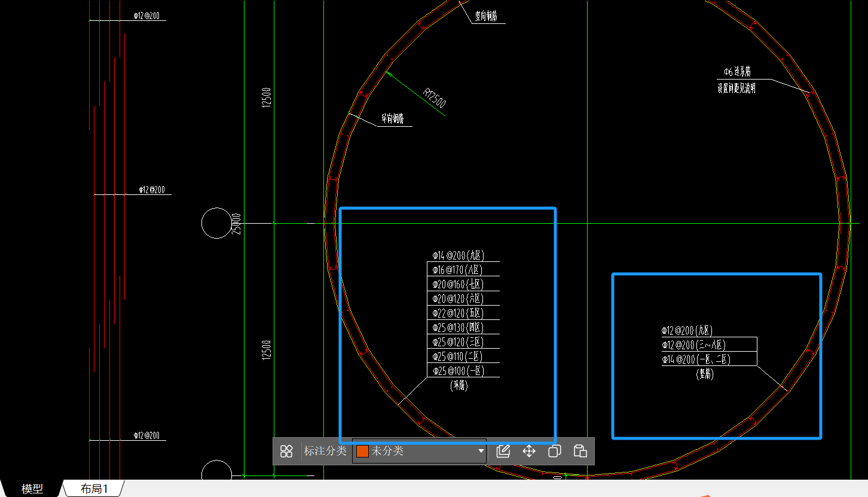Viewport: 868px width, 497px height.
Task: Click the edit annotation pencil icon
Action: point(503,451)
